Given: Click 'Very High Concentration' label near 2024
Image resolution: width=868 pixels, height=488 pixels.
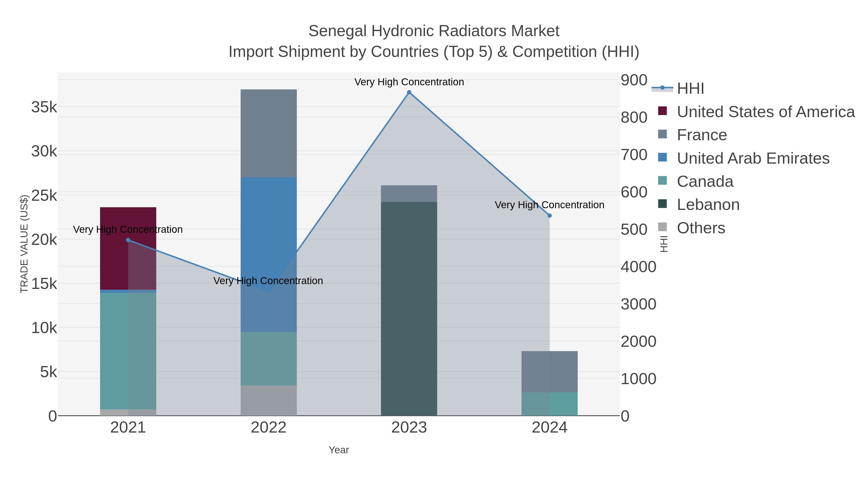Looking at the screenshot, I should [549, 205].
